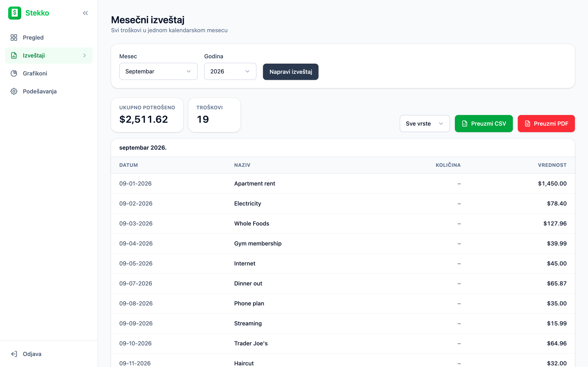This screenshot has height=367, width=588.
Task: Open the Godina dropdown showing 2026
Action: tap(230, 71)
